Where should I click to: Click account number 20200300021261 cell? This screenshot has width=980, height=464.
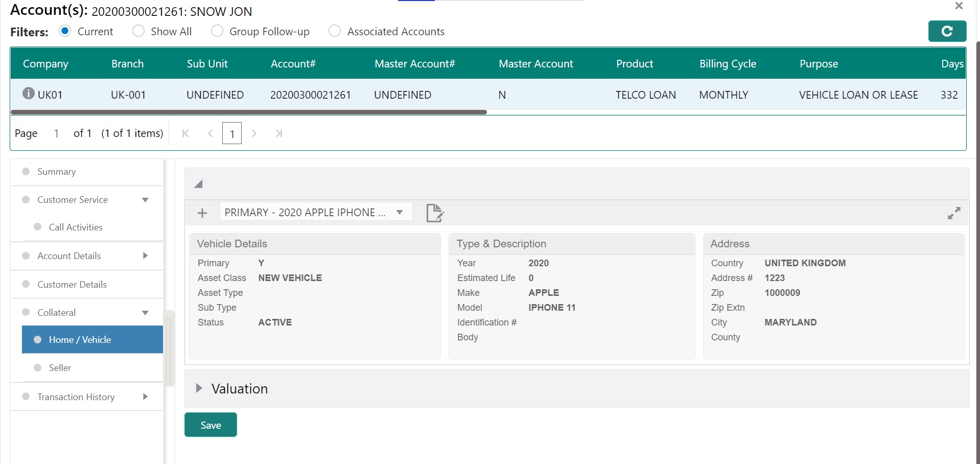[x=310, y=95]
